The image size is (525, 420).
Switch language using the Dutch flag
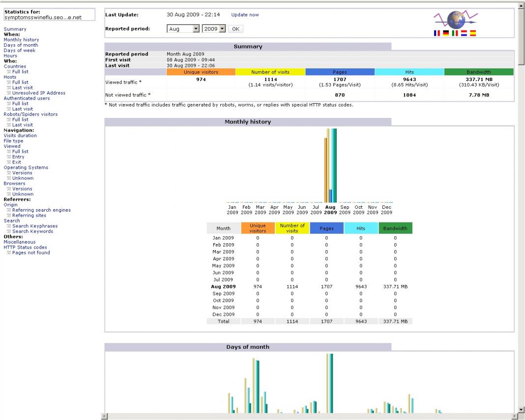pos(464,33)
